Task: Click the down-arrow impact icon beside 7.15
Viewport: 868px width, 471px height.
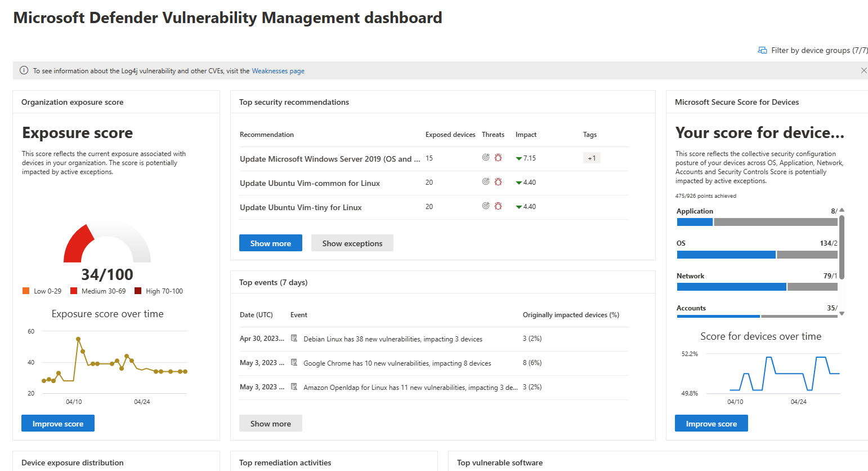Action: pyautogui.click(x=519, y=159)
